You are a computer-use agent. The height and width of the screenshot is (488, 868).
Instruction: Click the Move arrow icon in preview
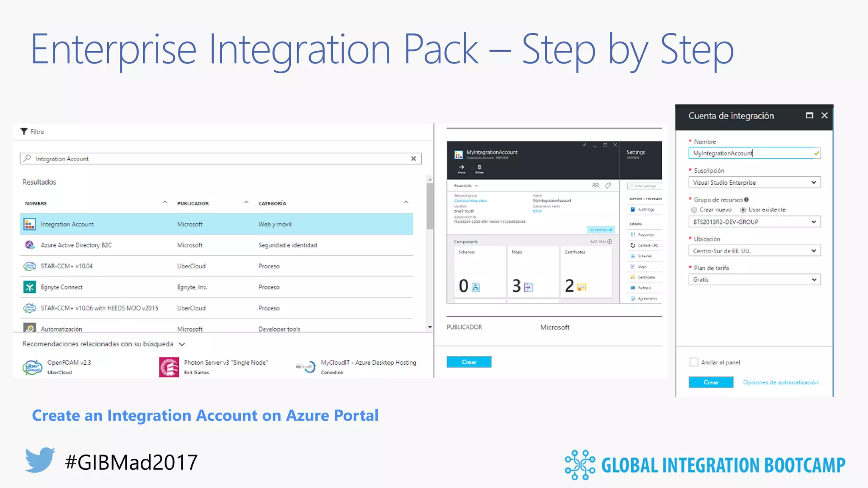462,167
